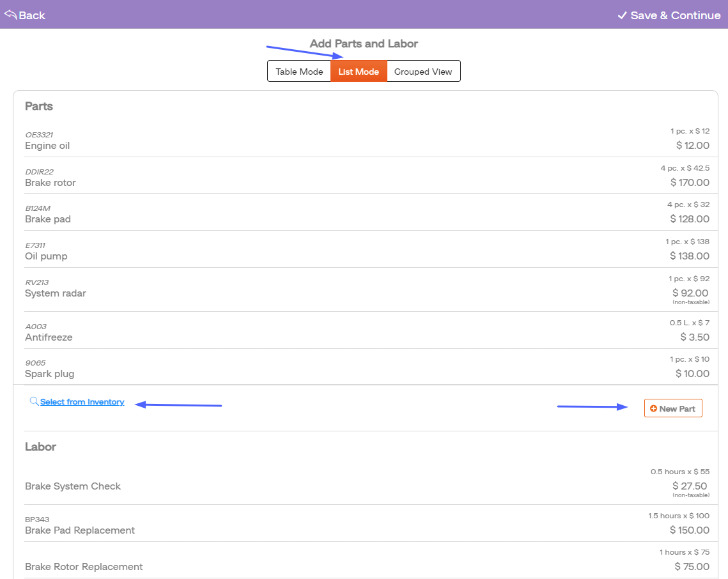The height and width of the screenshot is (579, 728).
Task: Select the Oil pump part row
Action: tap(46, 256)
